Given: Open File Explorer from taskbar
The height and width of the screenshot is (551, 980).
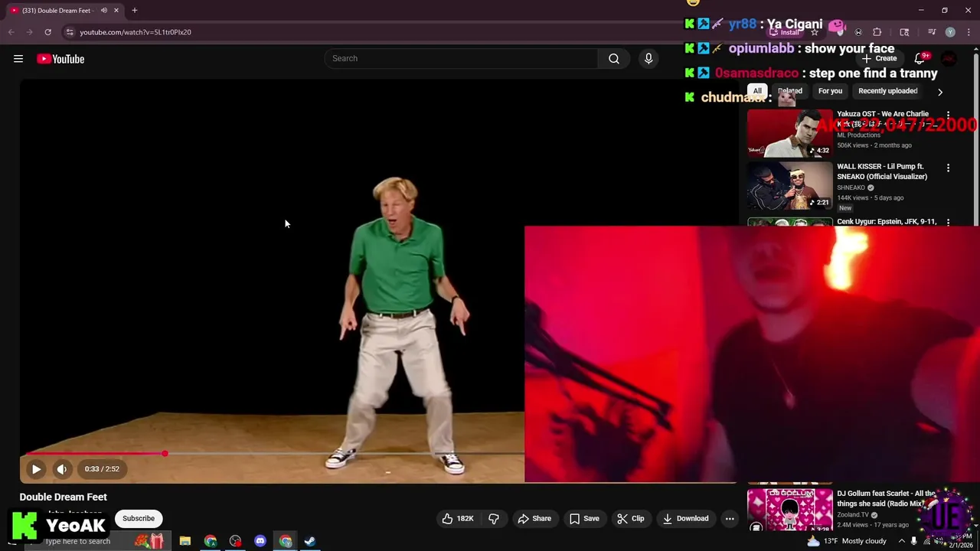Looking at the screenshot, I should [x=185, y=541].
